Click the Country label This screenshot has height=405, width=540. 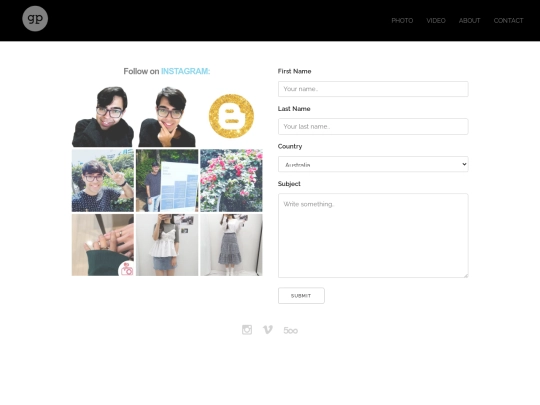pyautogui.click(x=290, y=146)
